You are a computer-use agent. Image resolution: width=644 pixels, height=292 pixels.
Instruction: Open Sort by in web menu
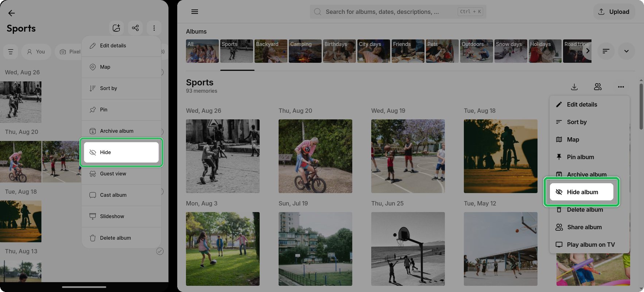click(x=590, y=122)
